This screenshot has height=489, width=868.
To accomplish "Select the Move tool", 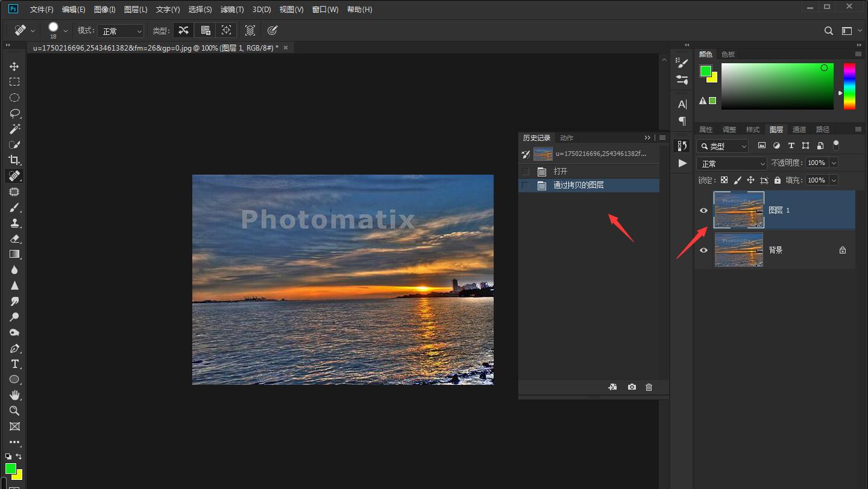I will coord(14,66).
